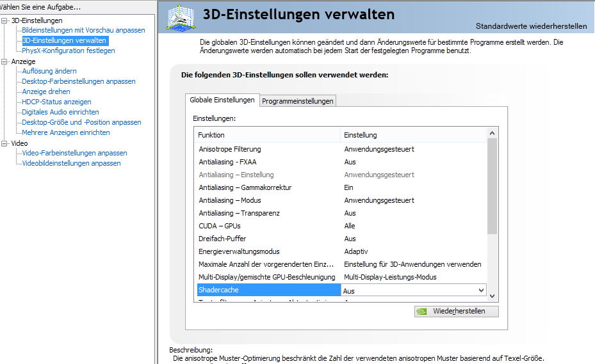Collapse the 3D-Einstellungen tree node
This screenshot has height=364, width=595.
click(4, 20)
